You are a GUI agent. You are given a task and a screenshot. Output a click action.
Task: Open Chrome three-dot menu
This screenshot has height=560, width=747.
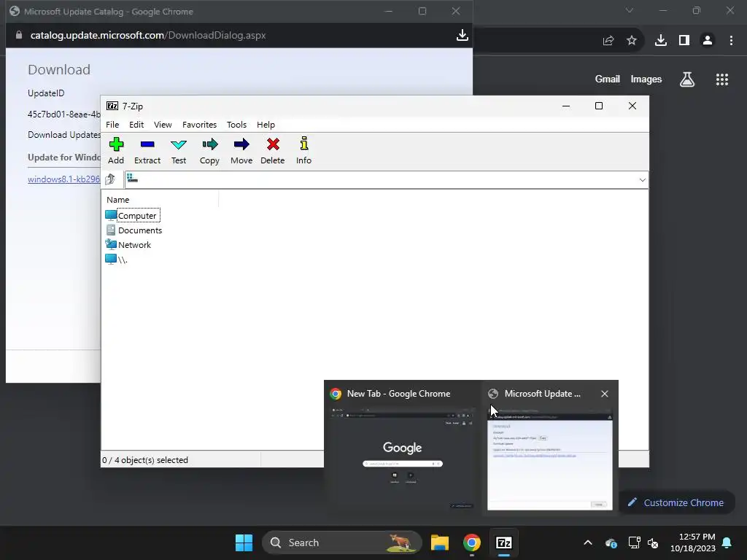[731, 41]
